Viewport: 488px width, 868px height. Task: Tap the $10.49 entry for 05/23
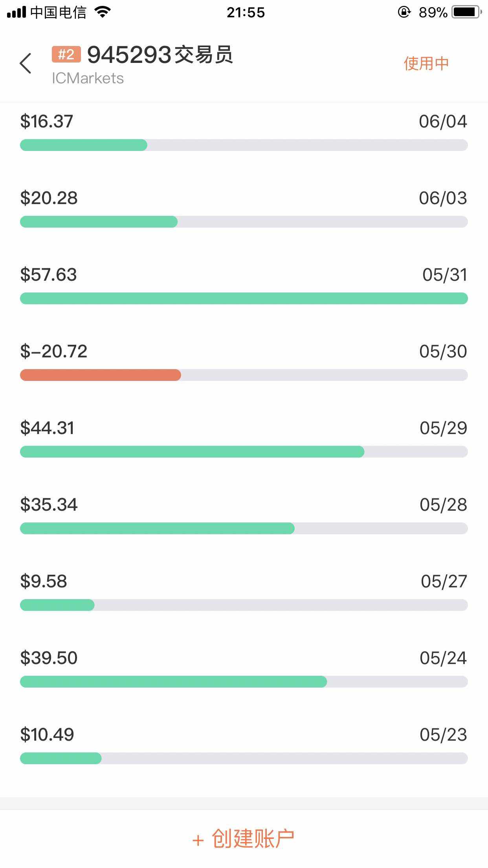(x=47, y=734)
